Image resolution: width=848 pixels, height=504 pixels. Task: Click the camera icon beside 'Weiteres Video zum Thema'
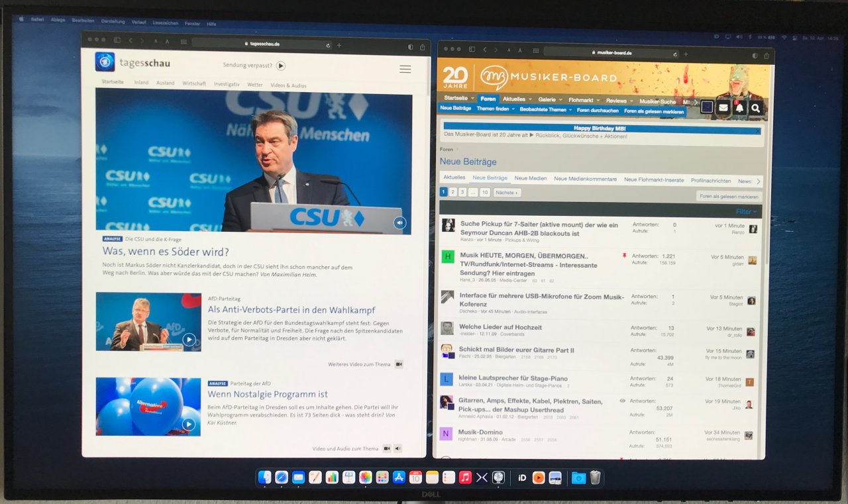point(399,364)
